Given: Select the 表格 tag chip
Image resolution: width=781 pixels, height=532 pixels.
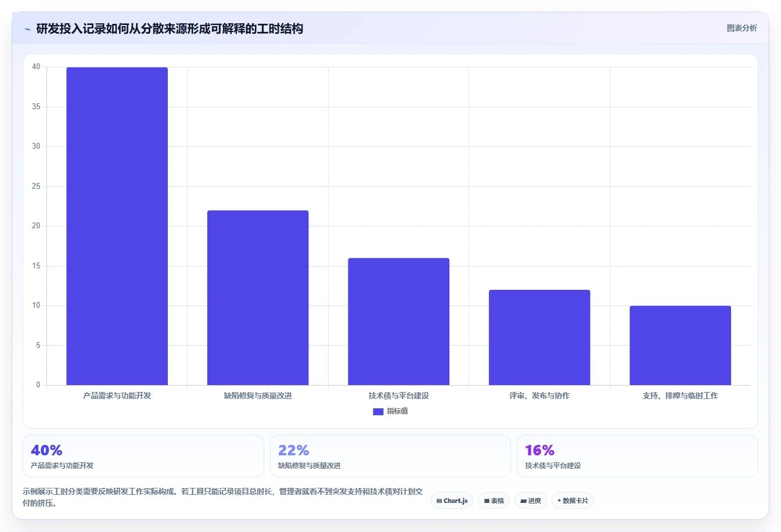Looking at the screenshot, I should pyautogui.click(x=494, y=501).
